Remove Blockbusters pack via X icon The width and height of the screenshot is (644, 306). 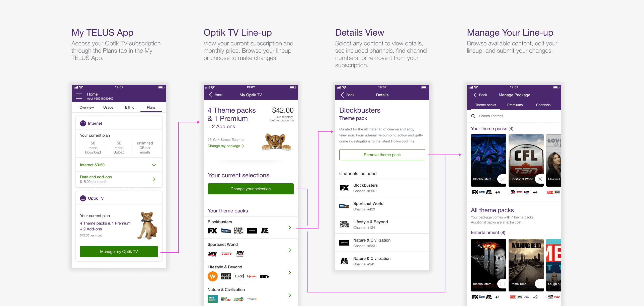click(502, 179)
